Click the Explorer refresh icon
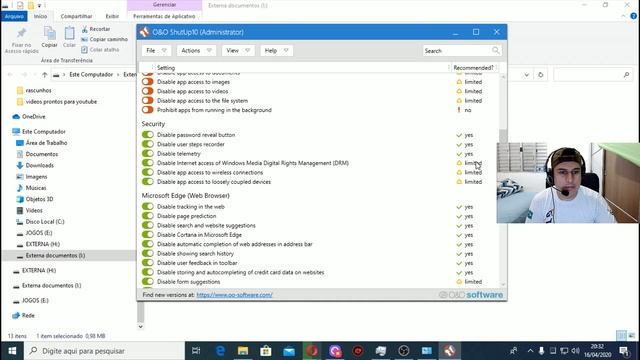This screenshot has width=640, height=360. point(540,75)
